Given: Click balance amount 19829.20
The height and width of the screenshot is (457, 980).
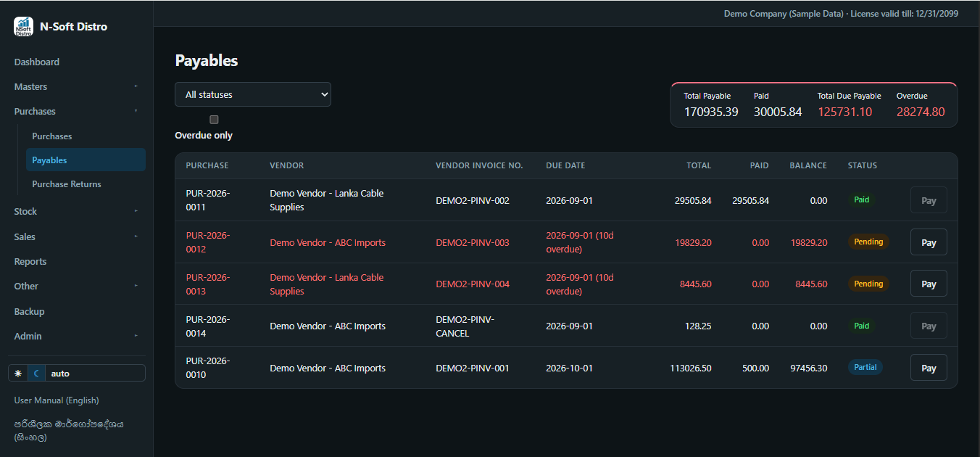Looking at the screenshot, I should (x=809, y=242).
